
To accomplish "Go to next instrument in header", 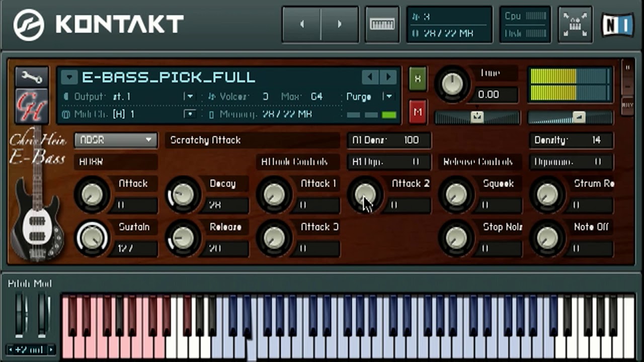I will click(340, 24).
